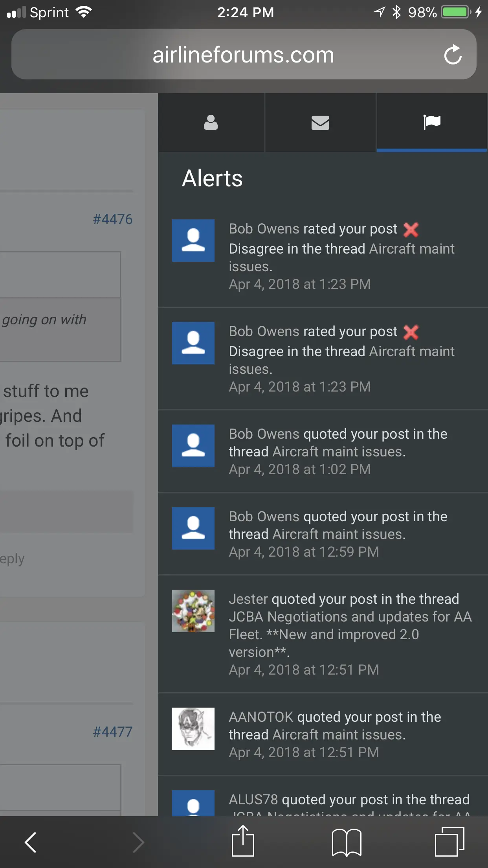Open the Safari share sheet
The image size is (488, 868).
(243, 841)
